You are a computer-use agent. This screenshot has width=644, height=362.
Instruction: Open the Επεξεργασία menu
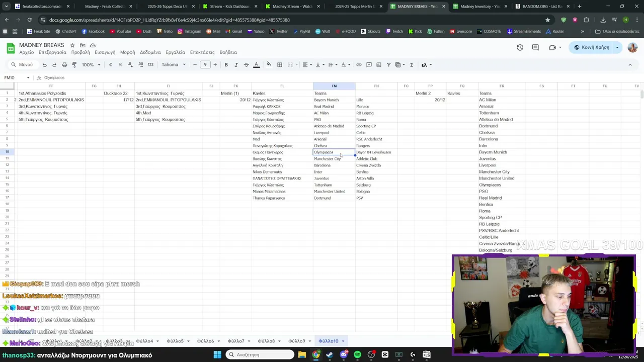click(x=52, y=52)
